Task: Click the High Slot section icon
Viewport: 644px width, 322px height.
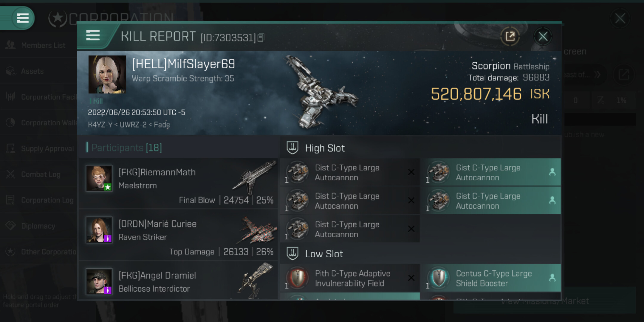Action: pos(292,148)
